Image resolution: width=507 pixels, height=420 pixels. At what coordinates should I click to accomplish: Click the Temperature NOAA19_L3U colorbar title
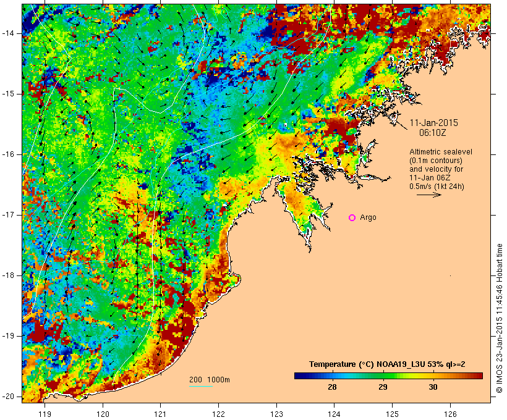point(387,364)
